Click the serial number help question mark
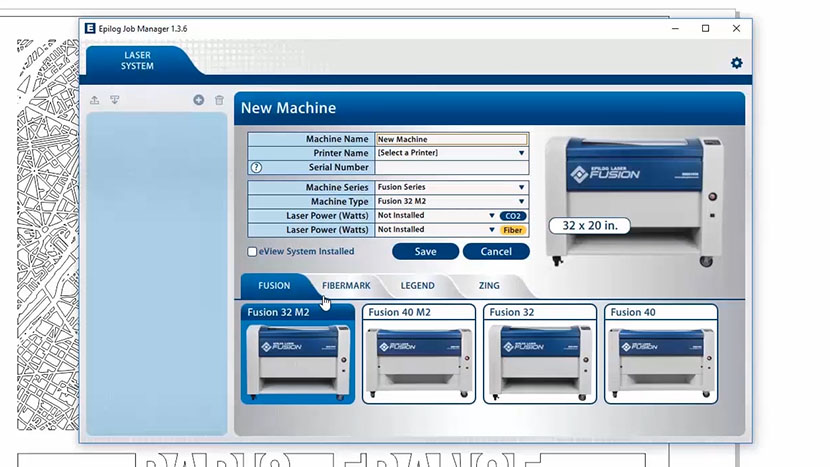Viewport: 830px width, 467px height. coord(256,168)
